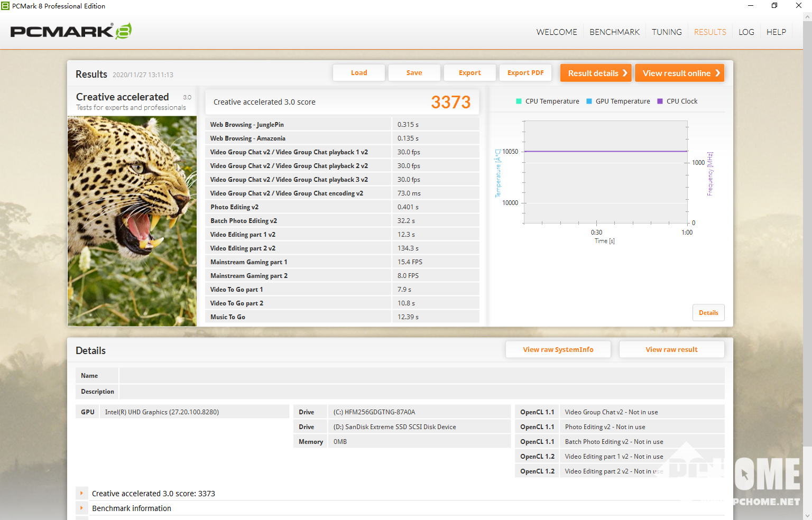Viewport: 812px width, 520px height.
Task: Select Video Group Chat encoding v2 row
Action: pos(342,193)
